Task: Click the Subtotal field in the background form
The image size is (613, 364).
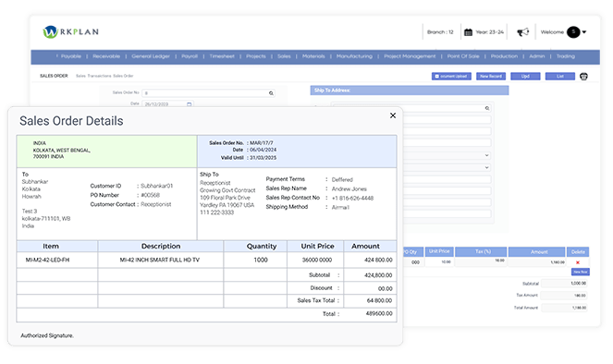Action: point(564,284)
